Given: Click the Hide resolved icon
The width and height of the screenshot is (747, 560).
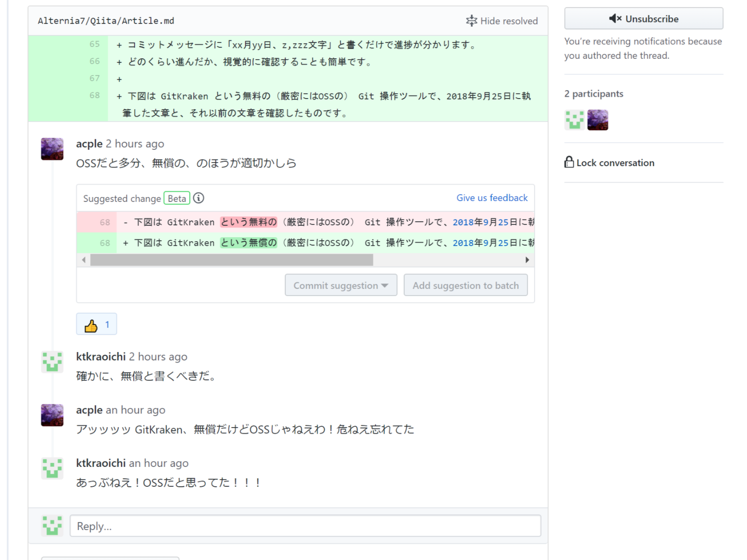Looking at the screenshot, I should click(473, 20).
